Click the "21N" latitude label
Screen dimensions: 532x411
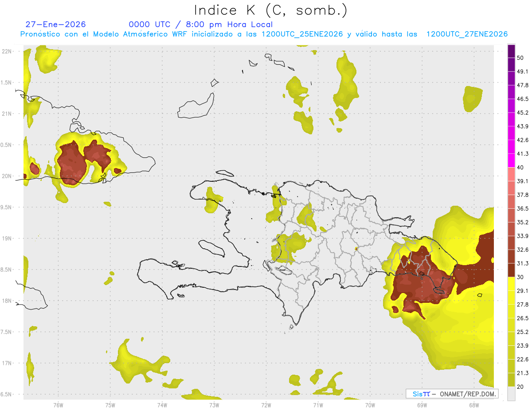click(7, 114)
